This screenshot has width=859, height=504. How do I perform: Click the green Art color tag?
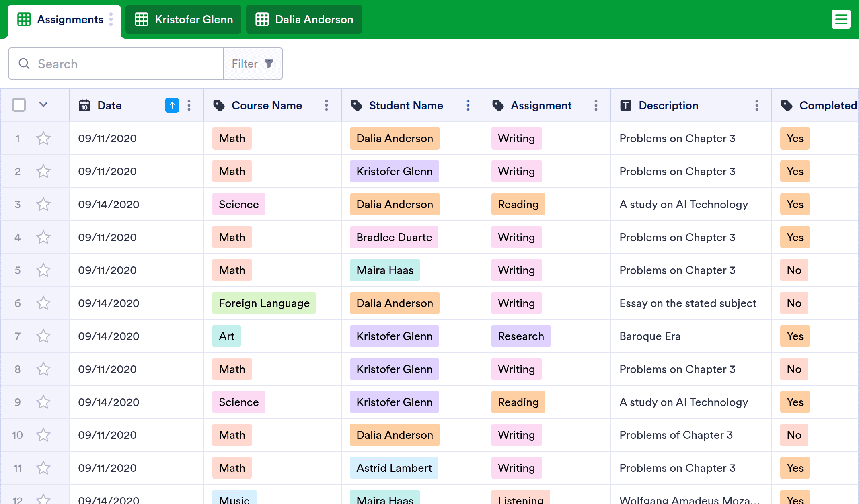(227, 336)
